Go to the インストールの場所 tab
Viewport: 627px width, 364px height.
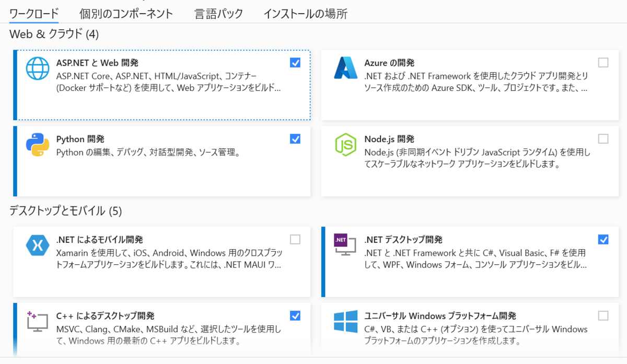[306, 14]
